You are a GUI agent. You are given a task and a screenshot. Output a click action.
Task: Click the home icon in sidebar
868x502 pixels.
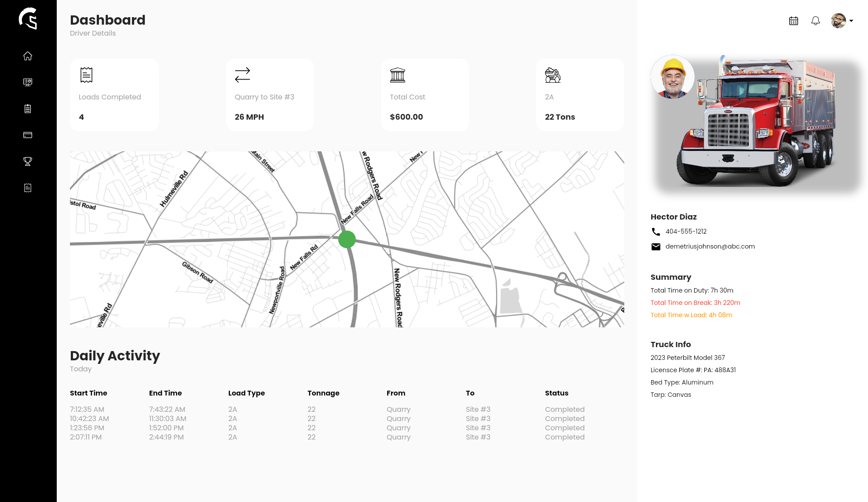[28, 56]
